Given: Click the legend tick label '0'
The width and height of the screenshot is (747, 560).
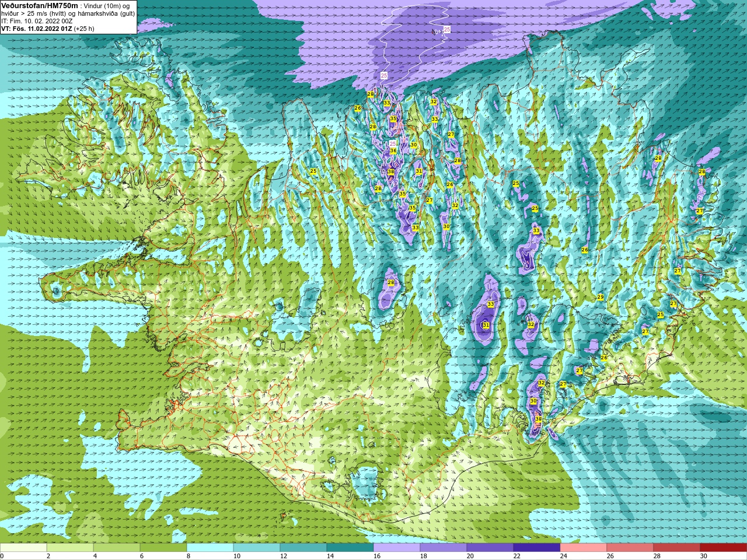Looking at the screenshot, I should (x=2, y=556).
